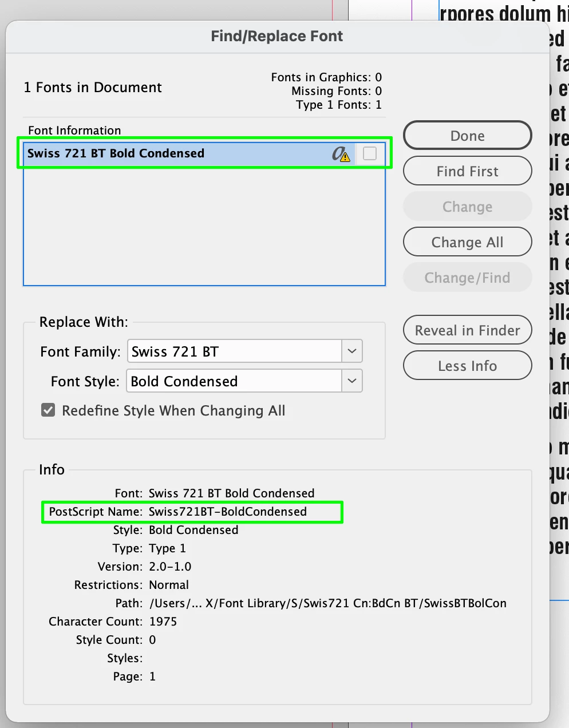
Task: Click the Type 1 font warning icon
Action: pyautogui.click(x=341, y=153)
